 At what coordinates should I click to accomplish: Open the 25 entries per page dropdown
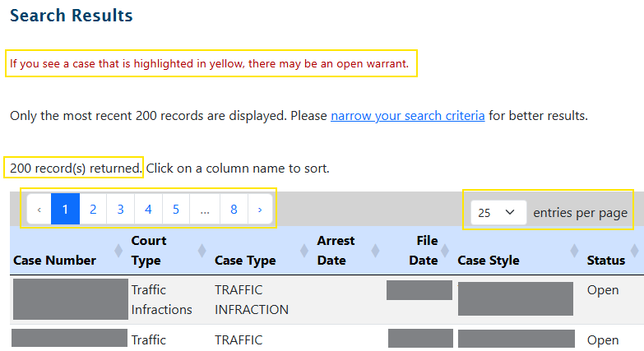coord(498,213)
